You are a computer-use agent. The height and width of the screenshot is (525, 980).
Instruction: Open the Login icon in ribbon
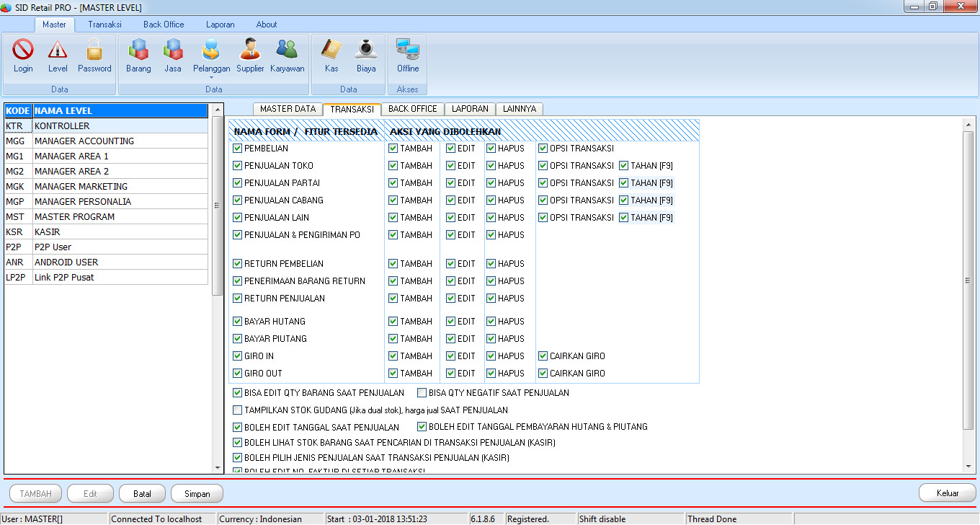click(x=23, y=56)
